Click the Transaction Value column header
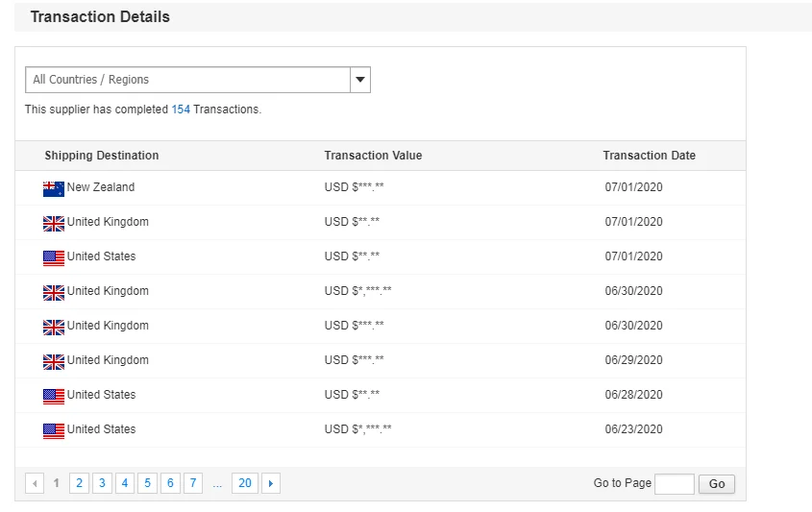The width and height of the screenshot is (812, 512). click(374, 156)
